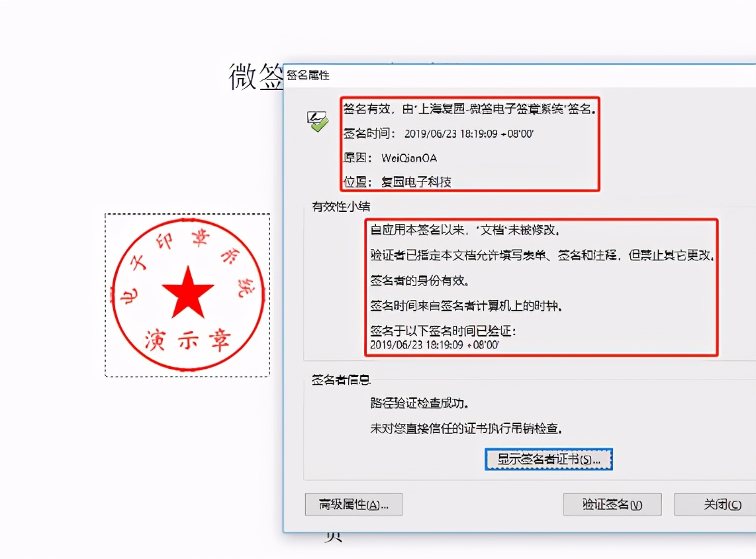
Task: Click the 签名者信息 section label
Action: click(341, 380)
